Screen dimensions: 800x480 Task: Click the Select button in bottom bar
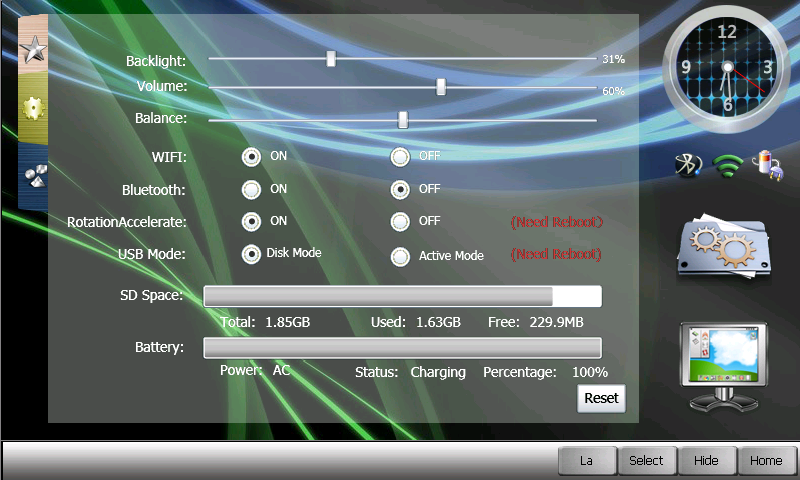646,461
